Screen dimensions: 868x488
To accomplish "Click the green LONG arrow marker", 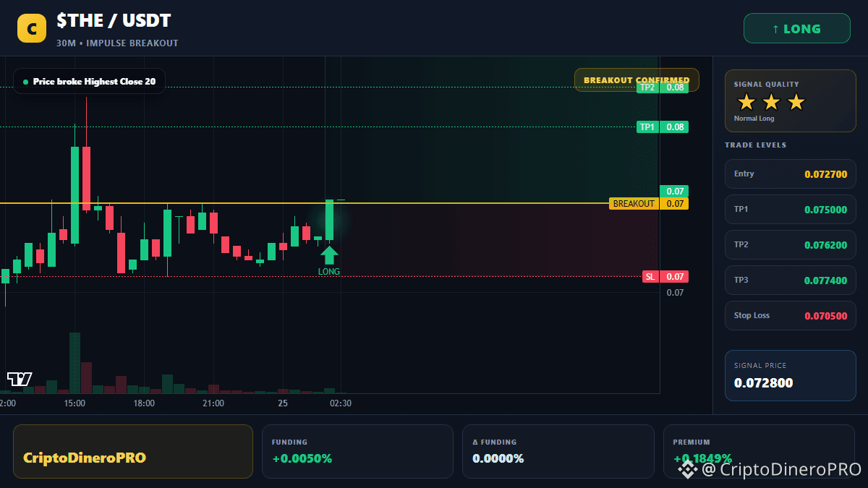I will pos(329,255).
